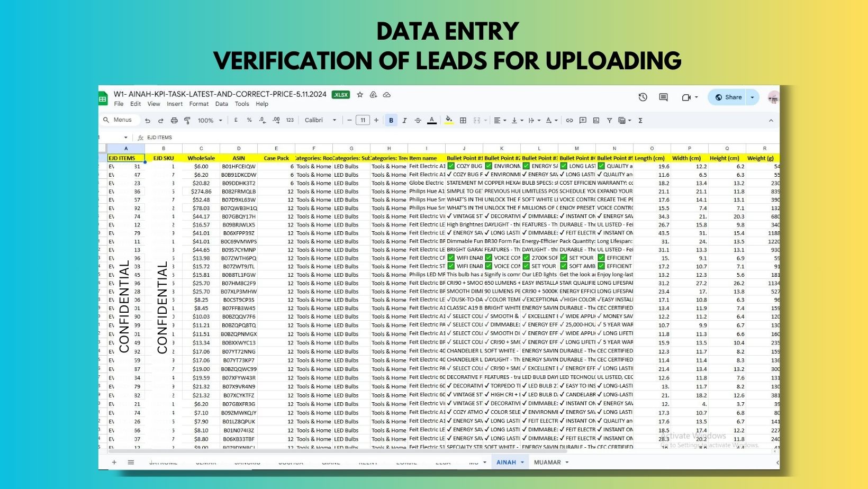Image resolution: width=868 pixels, height=489 pixels.
Task: Star the document with the star icon
Action: pos(360,95)
